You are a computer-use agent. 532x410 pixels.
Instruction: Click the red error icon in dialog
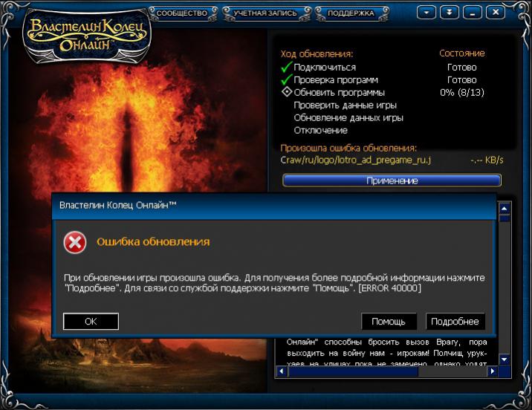click(x=74, y=242)
